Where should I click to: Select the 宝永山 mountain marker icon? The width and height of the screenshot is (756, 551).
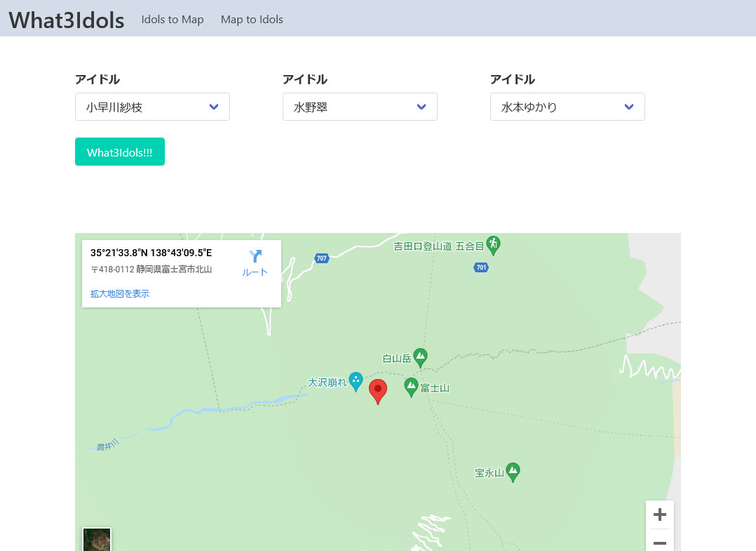coord(513,472)
